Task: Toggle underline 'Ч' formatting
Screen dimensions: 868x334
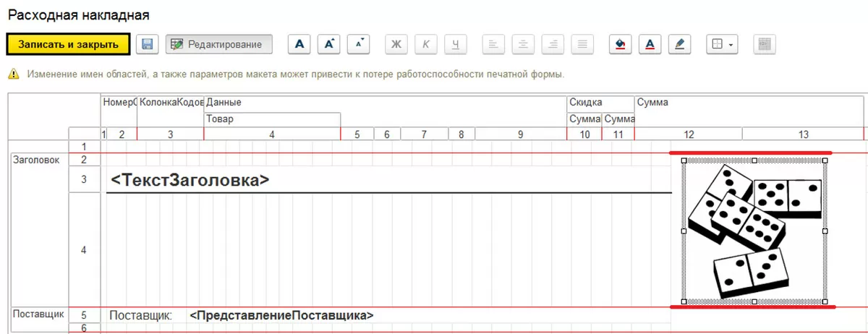Action: 455,44
